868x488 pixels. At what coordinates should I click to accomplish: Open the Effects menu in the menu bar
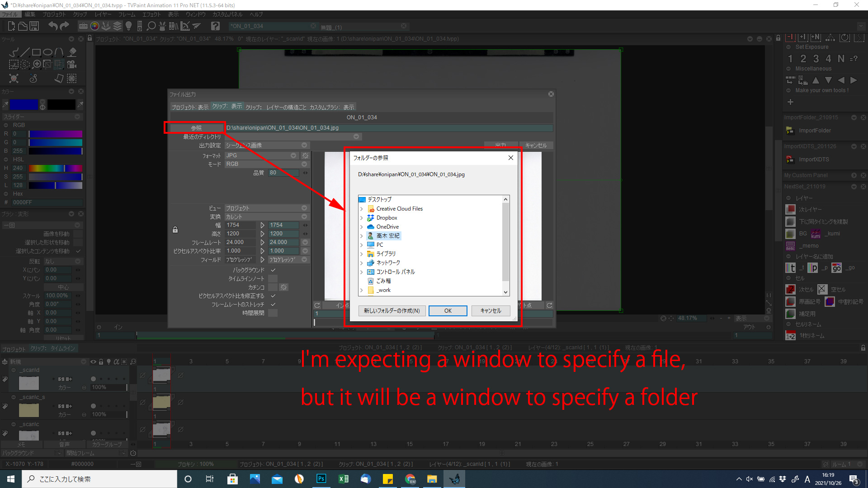(151, 14)
